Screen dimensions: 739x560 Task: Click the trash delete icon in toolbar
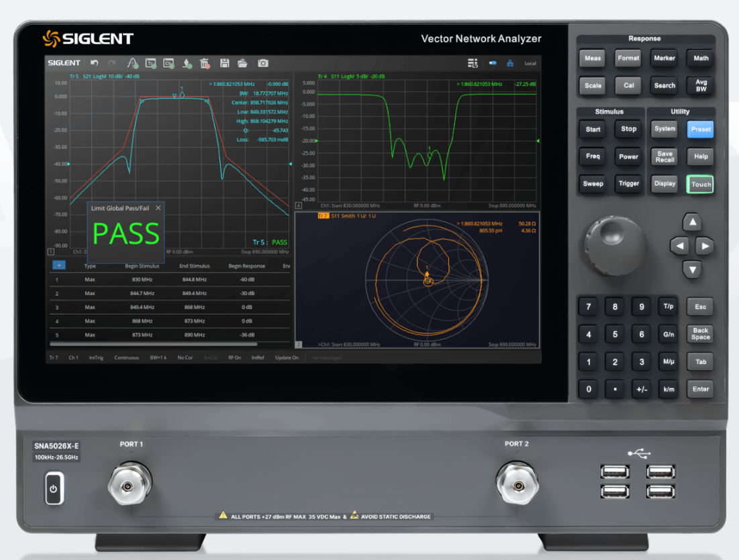pos(205,63)
